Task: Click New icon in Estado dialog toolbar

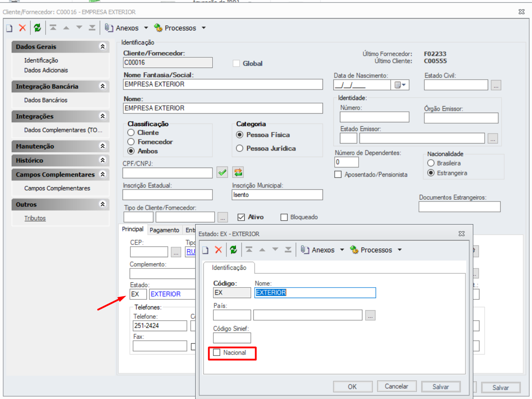Action: point(206,250)
